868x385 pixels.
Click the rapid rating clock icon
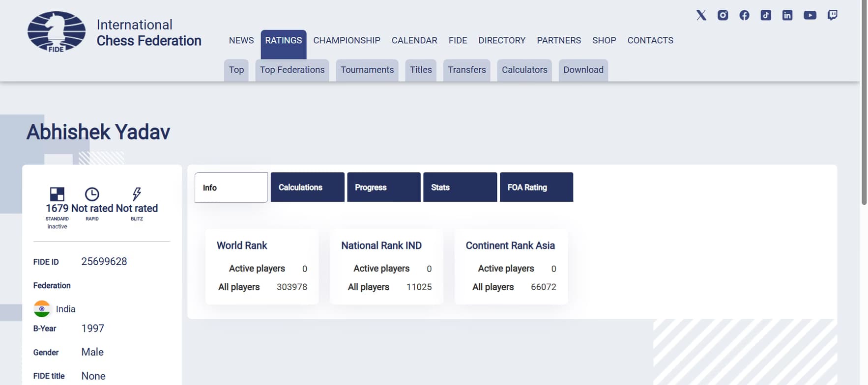92,194
